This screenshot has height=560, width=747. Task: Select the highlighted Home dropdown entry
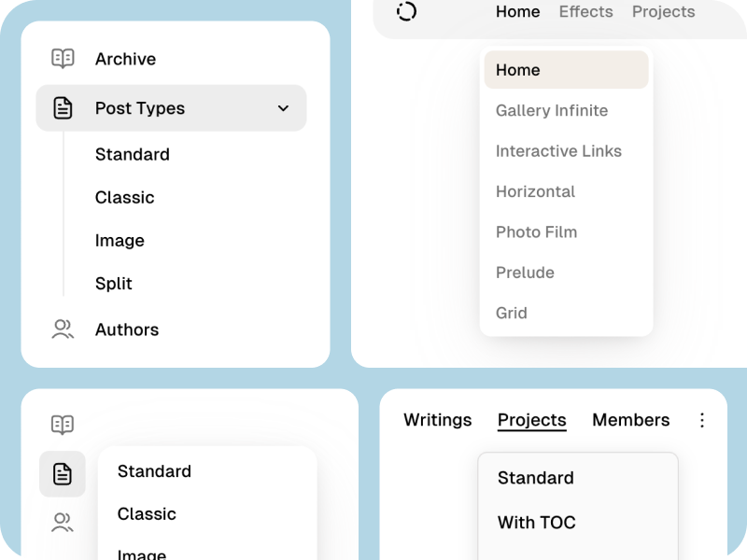coord(567,70)
